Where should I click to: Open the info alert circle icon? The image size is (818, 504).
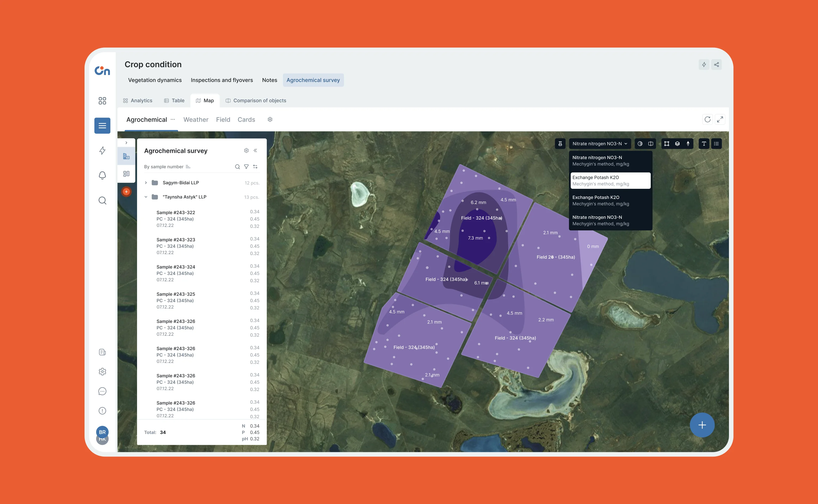click(102, 411)
